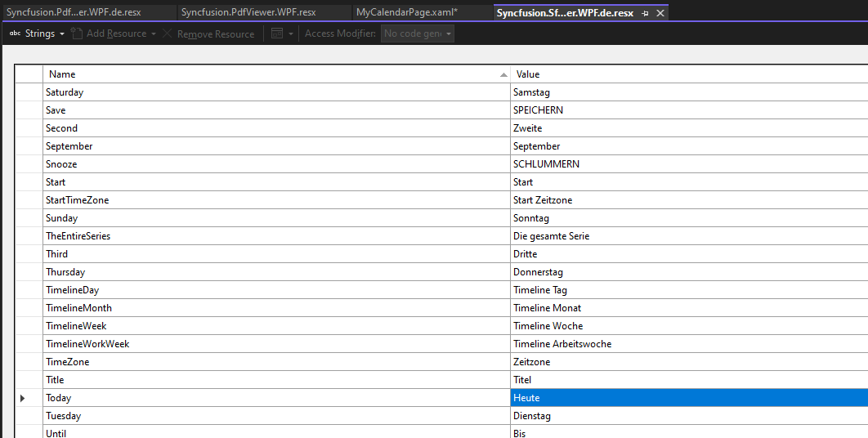Expand the Add Resource dropdown arrow
The image size is (868, 438).
(154, 34)
